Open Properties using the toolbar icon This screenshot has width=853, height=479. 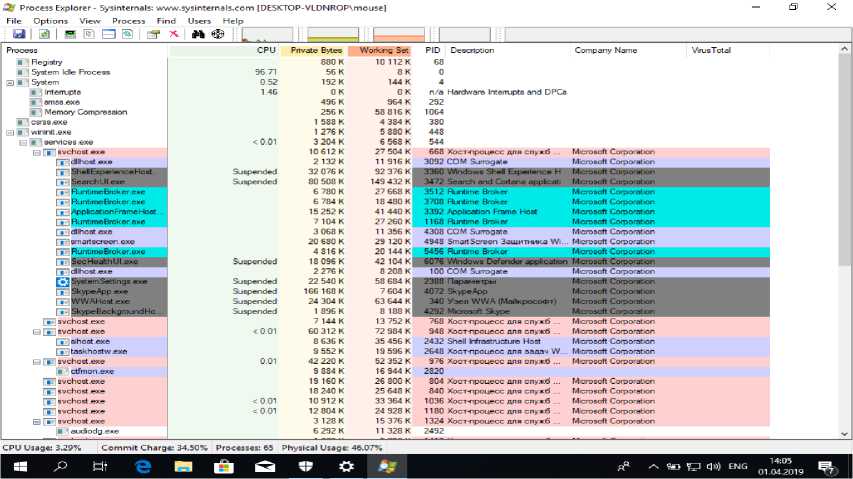point(154,34)
